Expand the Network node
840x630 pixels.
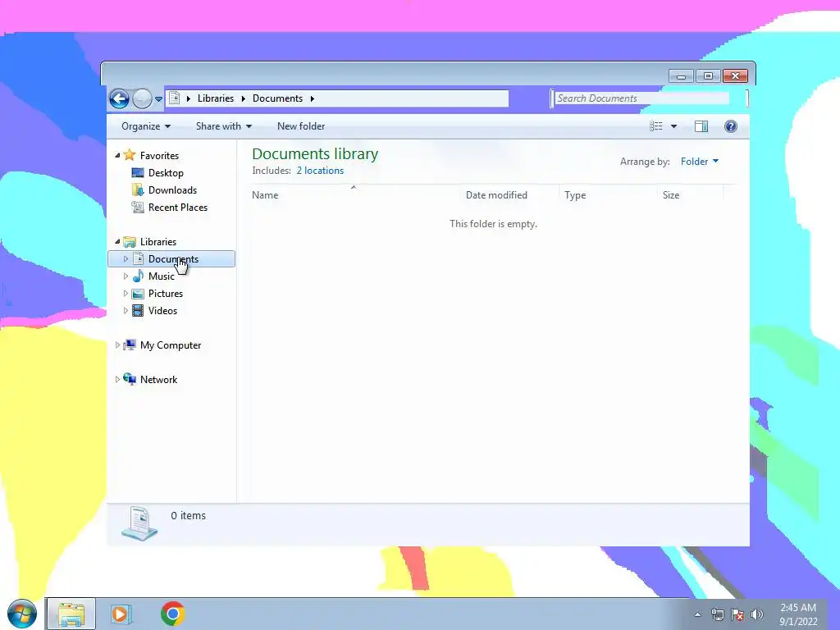point(117,379)
